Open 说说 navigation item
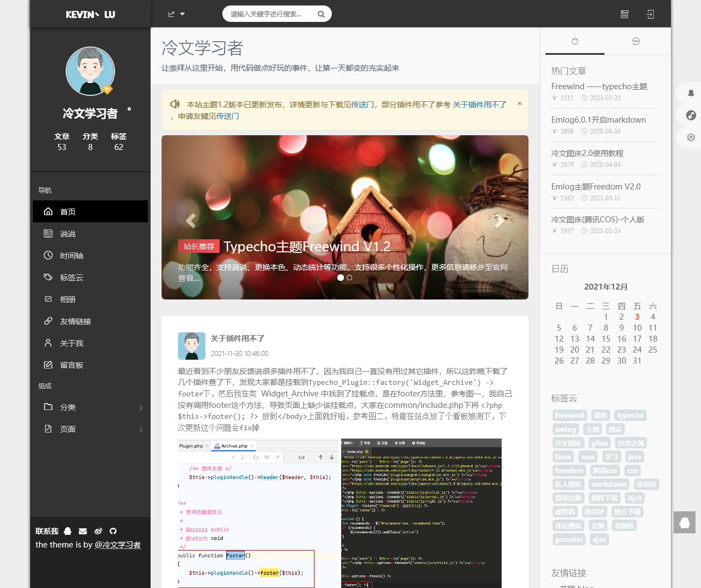 coord(90,234)
